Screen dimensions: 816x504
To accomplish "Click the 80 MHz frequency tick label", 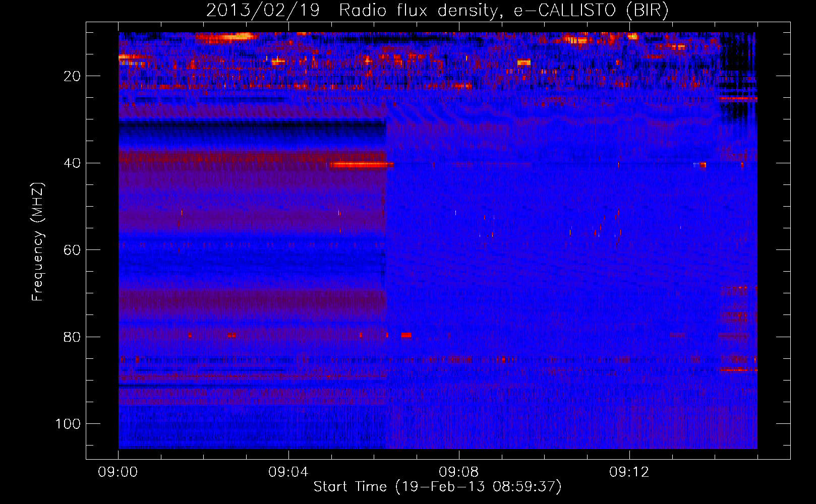I will pos(72,337).
